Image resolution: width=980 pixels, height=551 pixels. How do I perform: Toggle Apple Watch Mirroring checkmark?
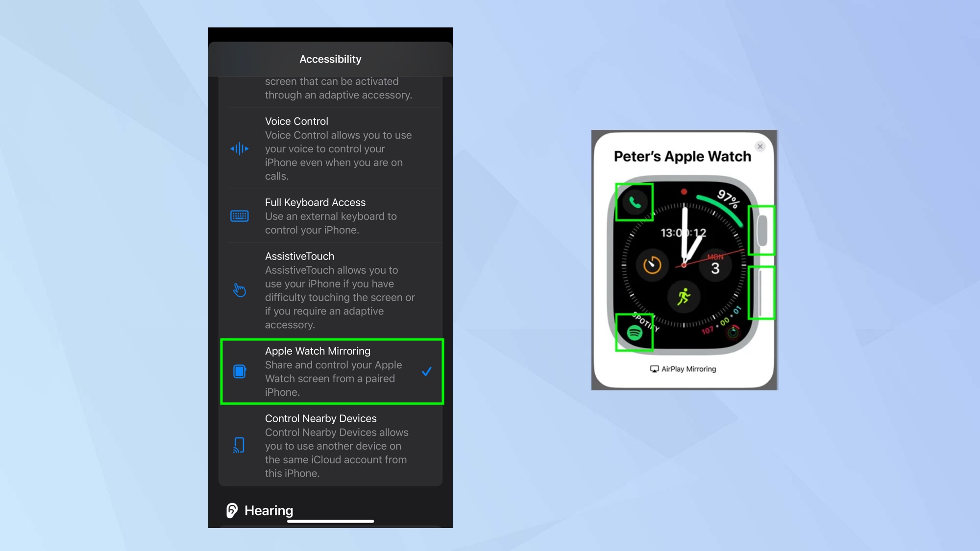pyautogui.click(x=427, y=371)
